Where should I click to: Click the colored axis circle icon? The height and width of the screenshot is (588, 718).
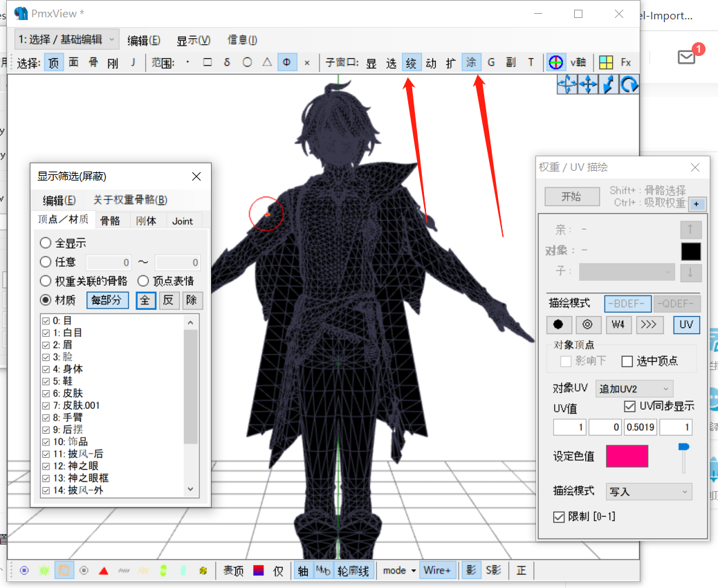(x=555, y=62)
